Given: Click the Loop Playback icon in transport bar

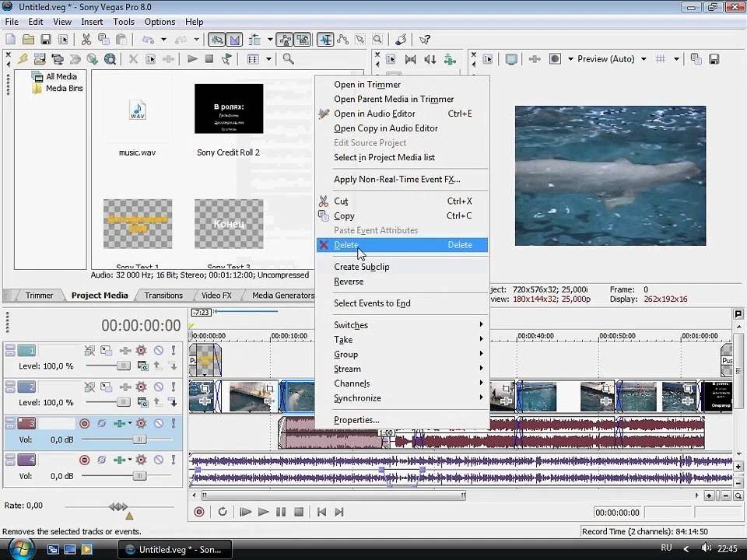Looking at the screenshot, I should coord(222,512).
